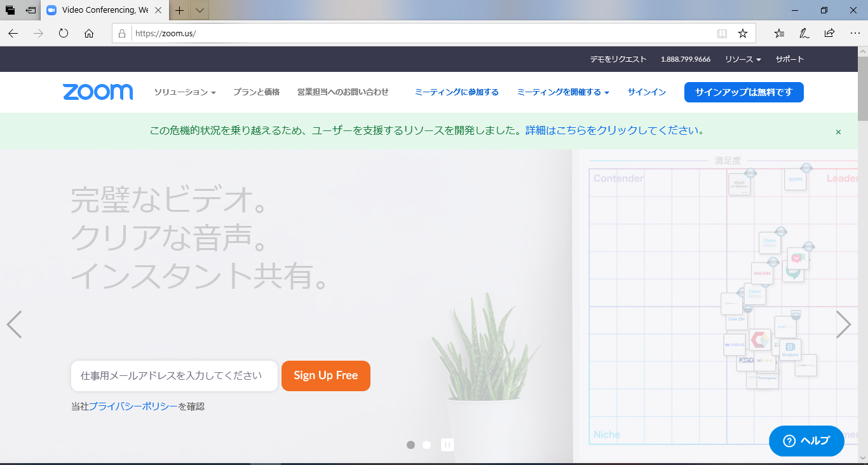Click the Zoom logo

point(98,92)
